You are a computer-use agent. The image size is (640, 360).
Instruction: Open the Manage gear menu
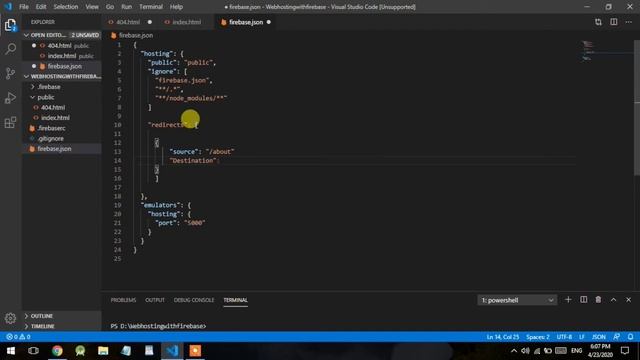(10, 318)
